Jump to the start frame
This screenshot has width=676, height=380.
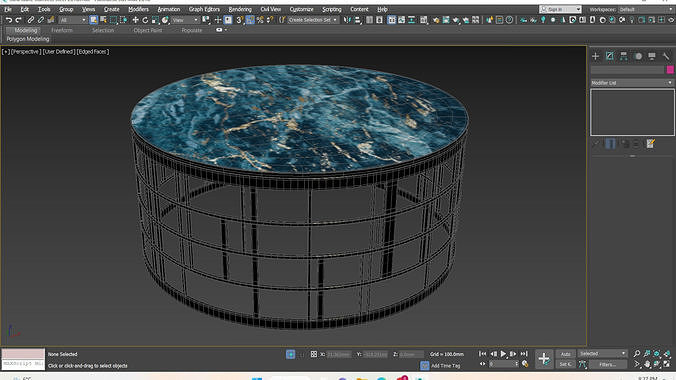[482, 354]
